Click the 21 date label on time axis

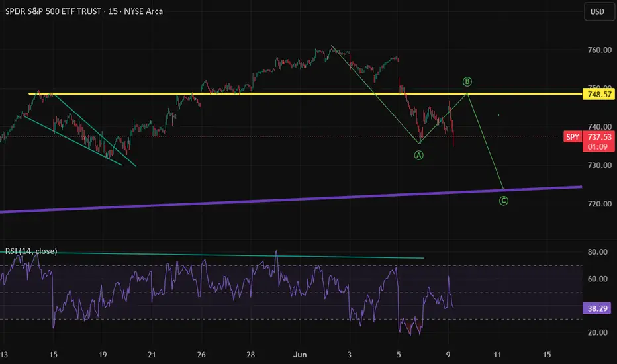point(152,355)
